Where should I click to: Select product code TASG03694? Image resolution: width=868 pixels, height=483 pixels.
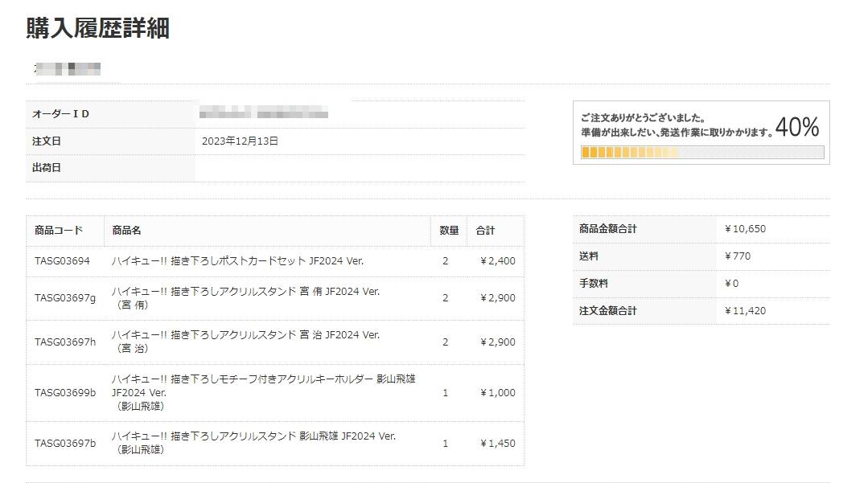[x=62, y=260]
